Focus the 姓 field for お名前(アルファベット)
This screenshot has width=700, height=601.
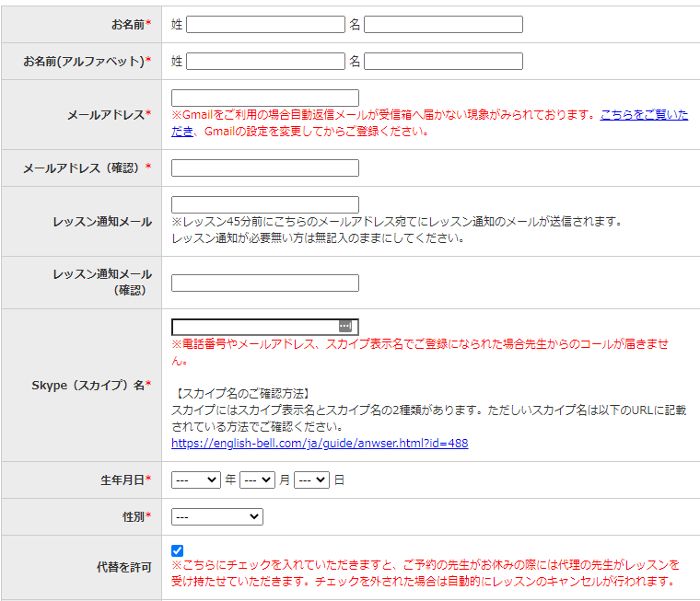[x=265, y=62]
